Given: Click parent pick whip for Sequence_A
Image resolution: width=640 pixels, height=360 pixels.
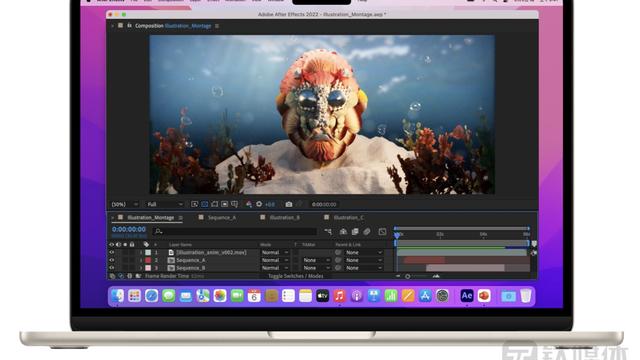Looking at the screenshot, I should [338, 260].
